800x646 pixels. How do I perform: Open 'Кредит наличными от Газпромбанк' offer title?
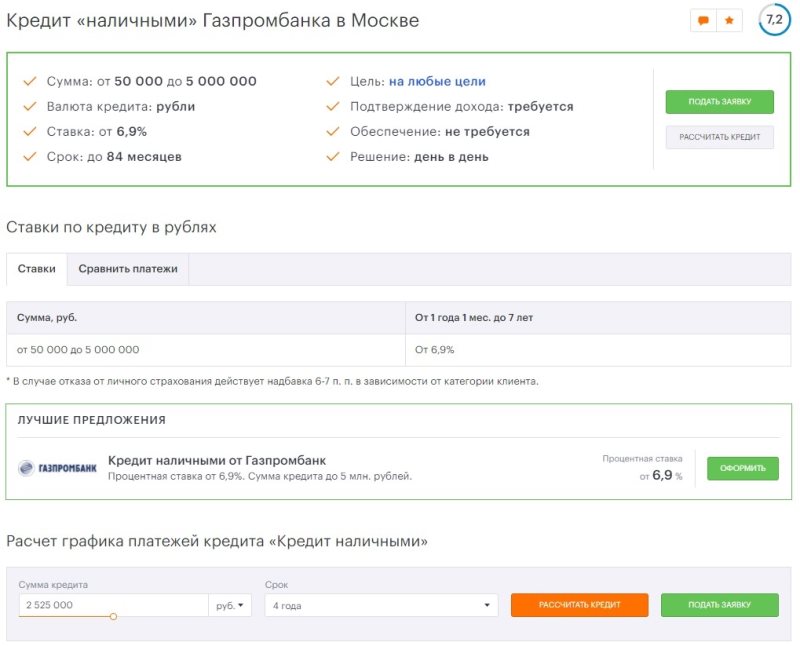[x=217, y=460]
